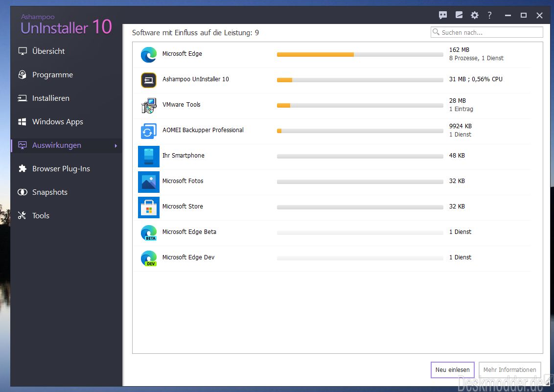This screenshot has height=392, width=554.
Task: Click the '1 Eintrag' text
Action: [461, 109]
